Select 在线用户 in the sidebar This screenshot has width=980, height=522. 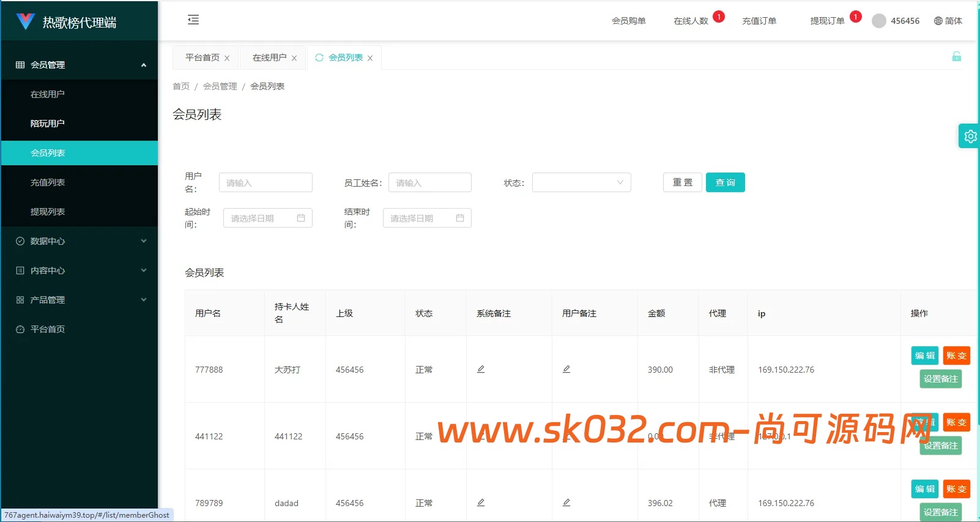coord(80,94)
